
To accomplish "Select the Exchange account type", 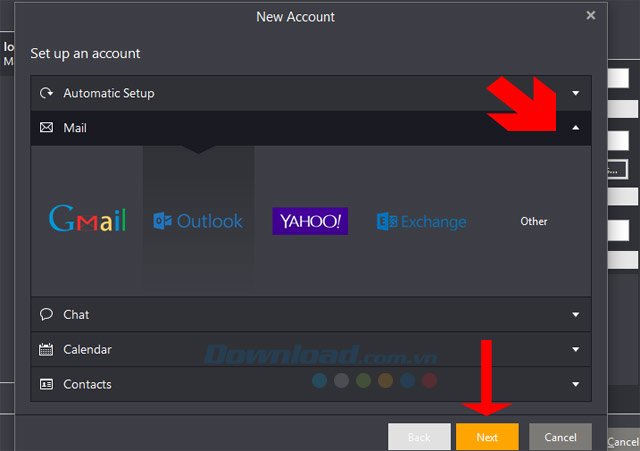I will click(421, 222).
